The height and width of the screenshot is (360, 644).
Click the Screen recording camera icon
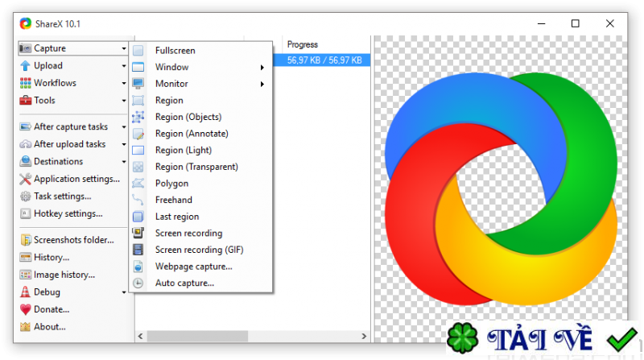point(138,233)
